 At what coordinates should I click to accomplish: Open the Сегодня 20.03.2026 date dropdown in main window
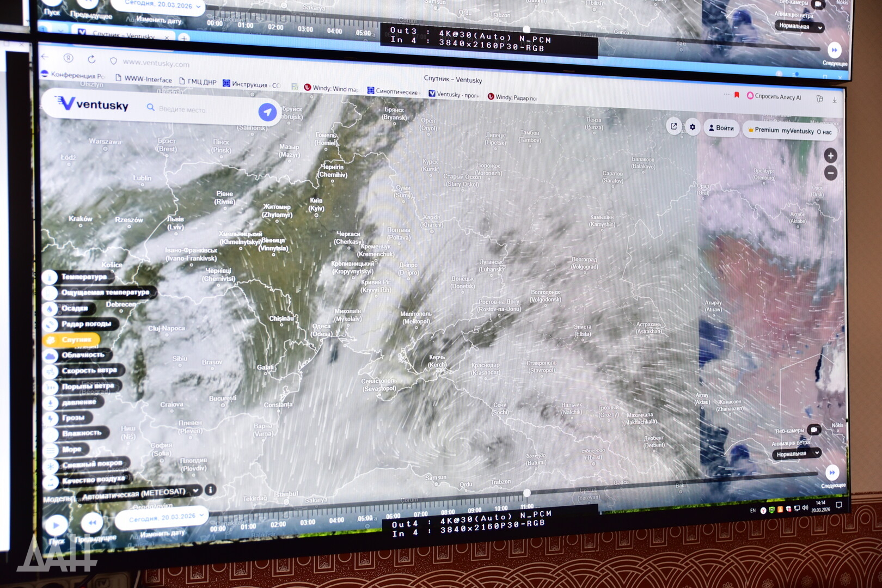(163, 517)
